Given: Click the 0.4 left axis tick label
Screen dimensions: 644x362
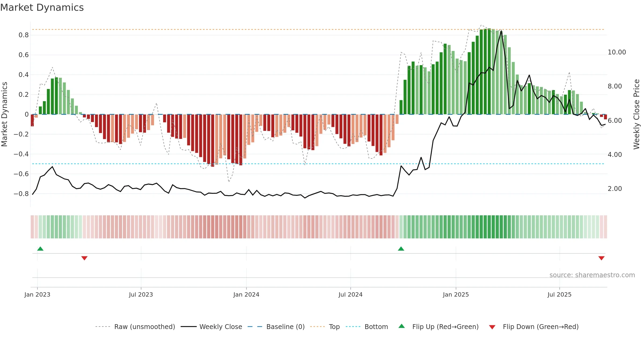Looking at the screenshot, I should click(24, 75).
